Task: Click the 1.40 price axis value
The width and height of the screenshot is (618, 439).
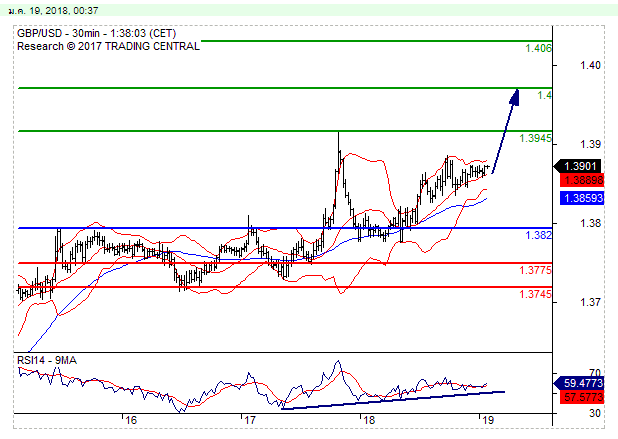Action: coord(590,65)
